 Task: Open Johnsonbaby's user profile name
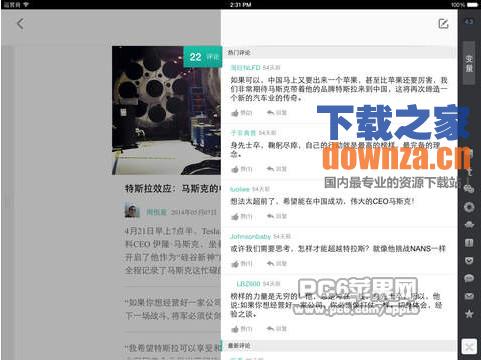pyautogui.click(x=250, y=237)
